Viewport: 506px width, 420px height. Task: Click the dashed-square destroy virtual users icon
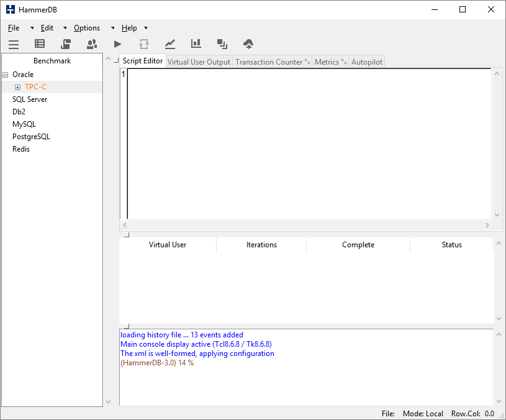pyautogui.click(x=144, y=44)
